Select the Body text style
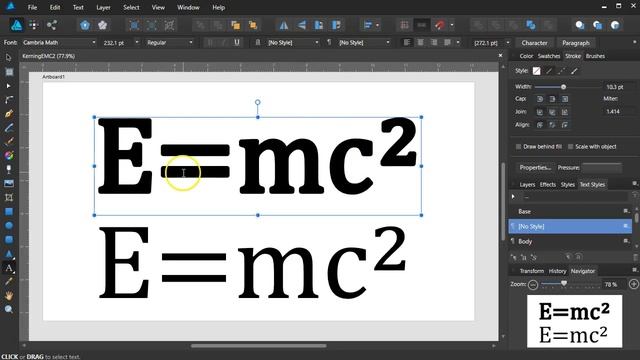 coord(570,242)
